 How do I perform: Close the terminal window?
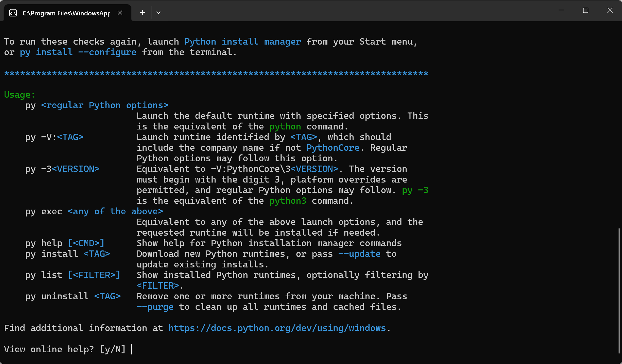610,10
